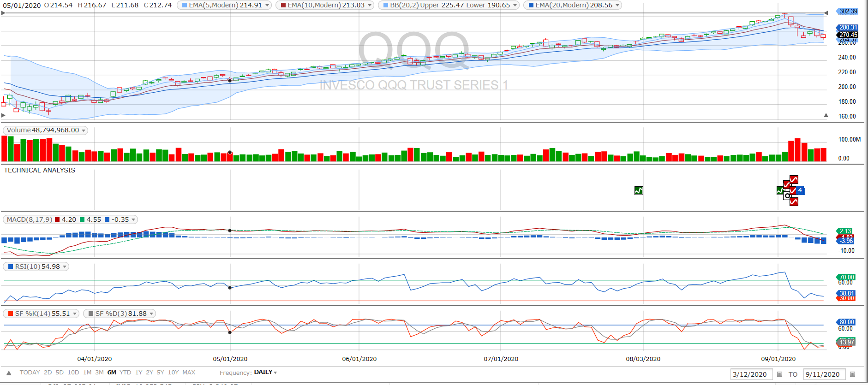The width and height of the screenshot is (868, 385).
Task: Open the calendar icon next to 3/12/2020
Action: 779,374
